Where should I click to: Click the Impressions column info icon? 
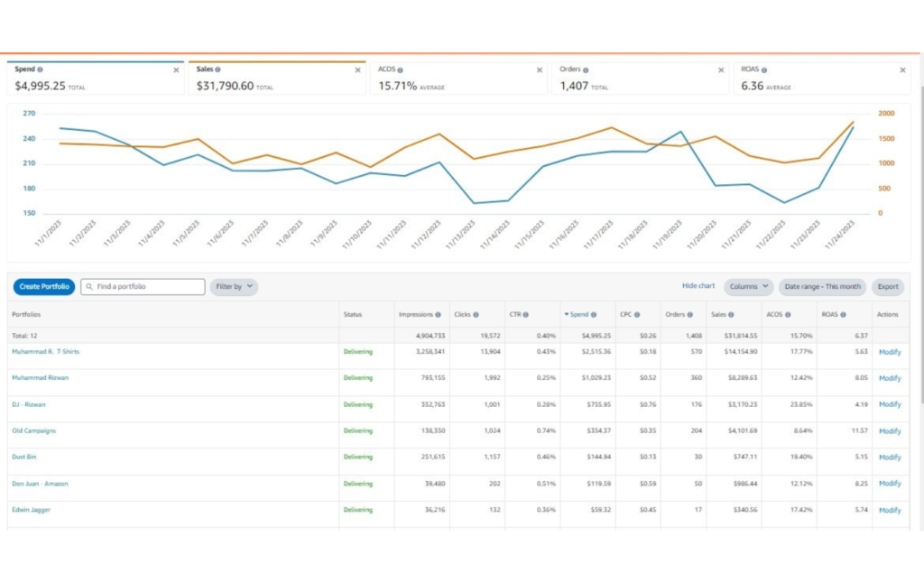click(438, 315)
